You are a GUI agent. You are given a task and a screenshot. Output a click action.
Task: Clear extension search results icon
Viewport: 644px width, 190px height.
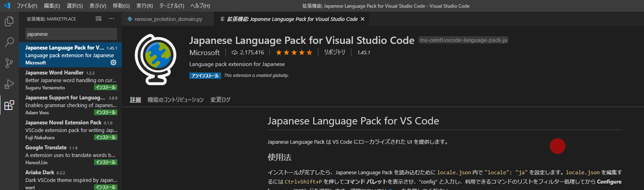point(98,19)
